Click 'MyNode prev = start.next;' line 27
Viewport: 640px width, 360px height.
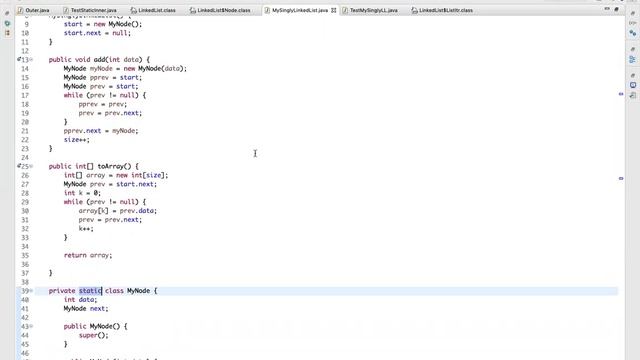(x=110, y=184)
